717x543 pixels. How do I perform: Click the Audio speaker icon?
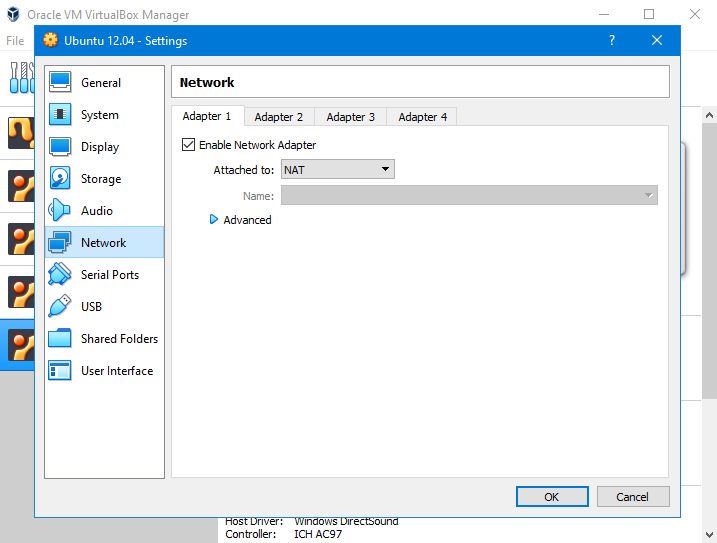(x=59, y=210)
